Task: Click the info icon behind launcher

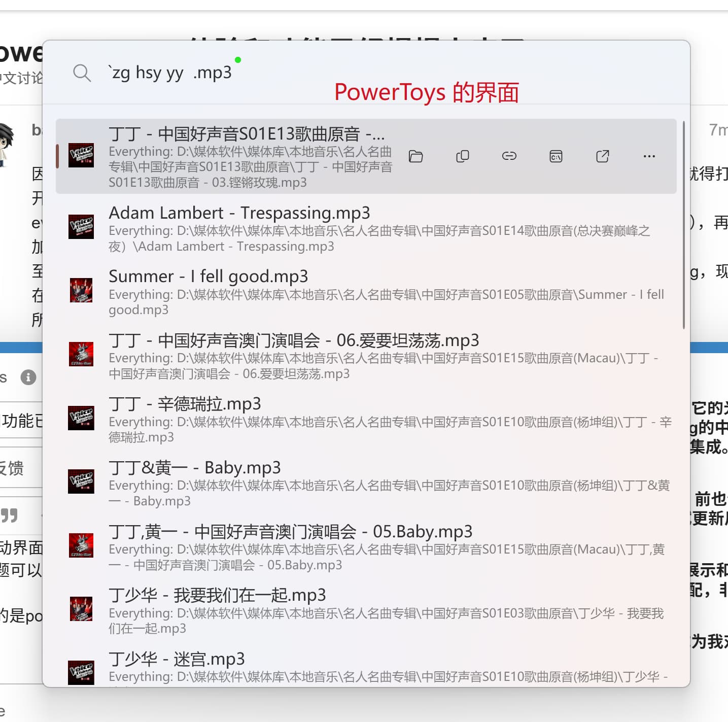Action: (x=28, y=377)
